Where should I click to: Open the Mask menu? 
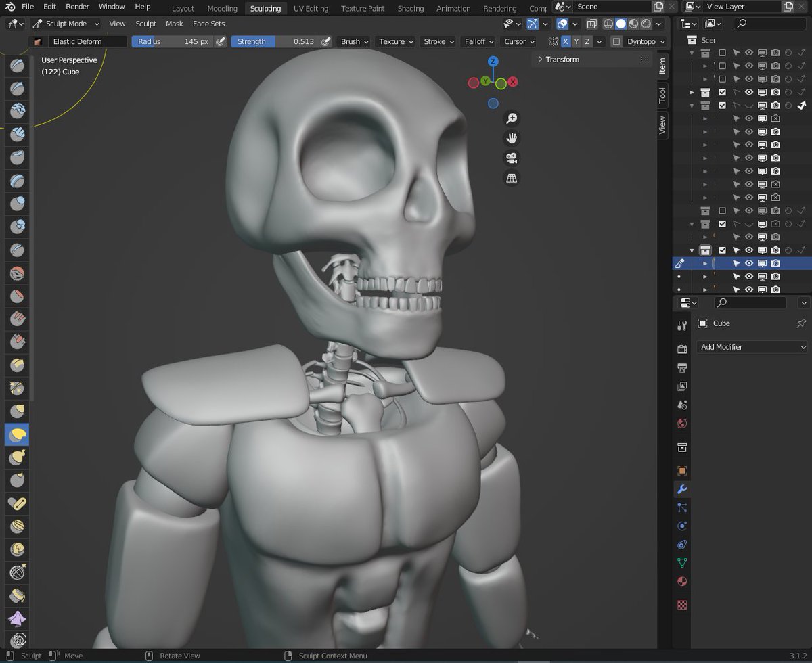pyautogui.click(x=175, y=24)
